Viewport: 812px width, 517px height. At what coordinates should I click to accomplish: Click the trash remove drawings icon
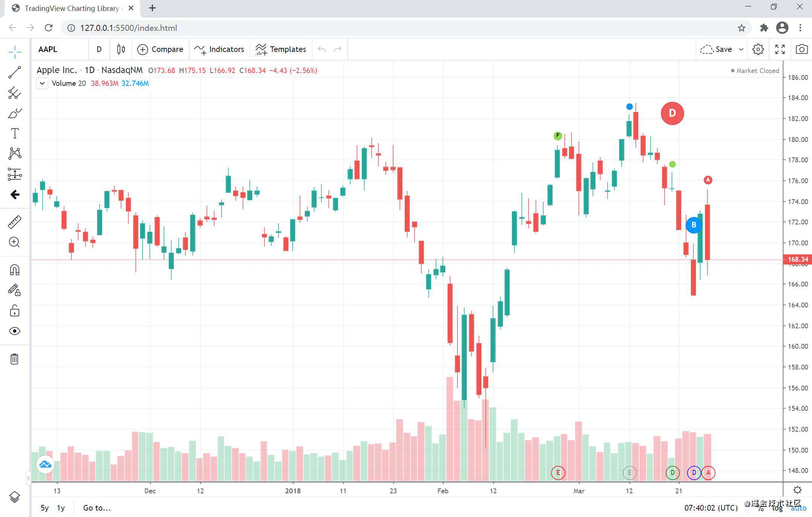[x=15, y=359]
